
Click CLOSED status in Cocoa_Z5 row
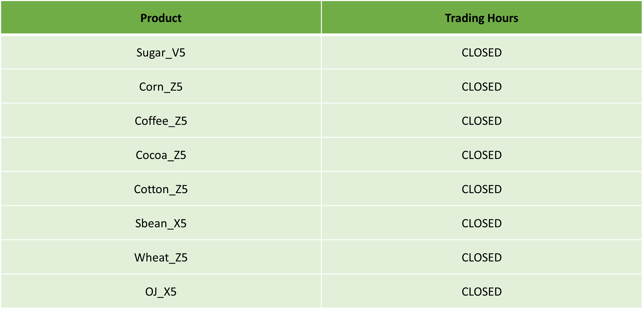pos(481,155)
